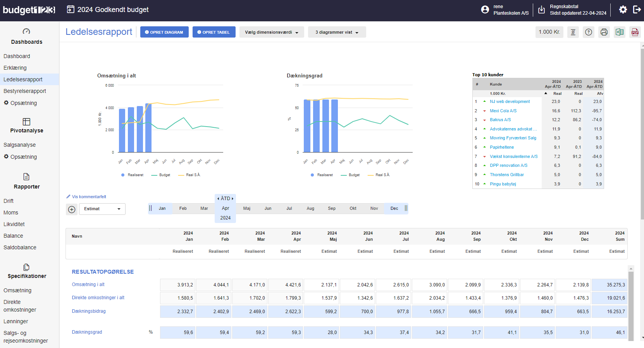
Task: Export report to Excel
Action: (x=620, y=32)
